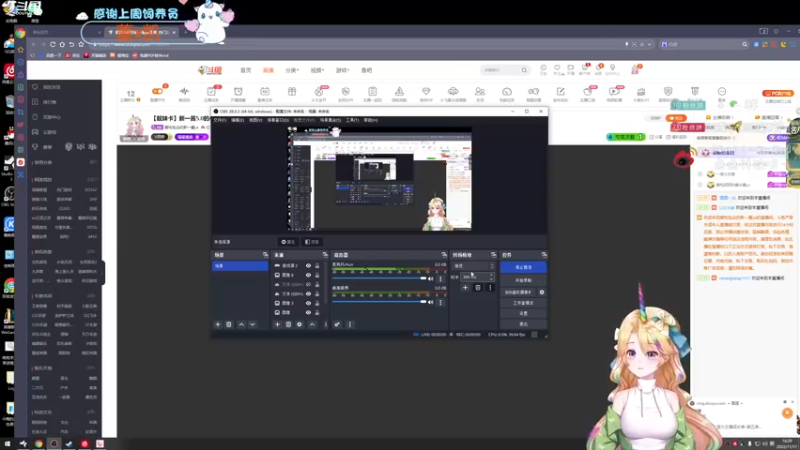Open the Douyu games dropdown in nav
The height and width of the screenshot is (450, 800).
click(x=342, y=70)
